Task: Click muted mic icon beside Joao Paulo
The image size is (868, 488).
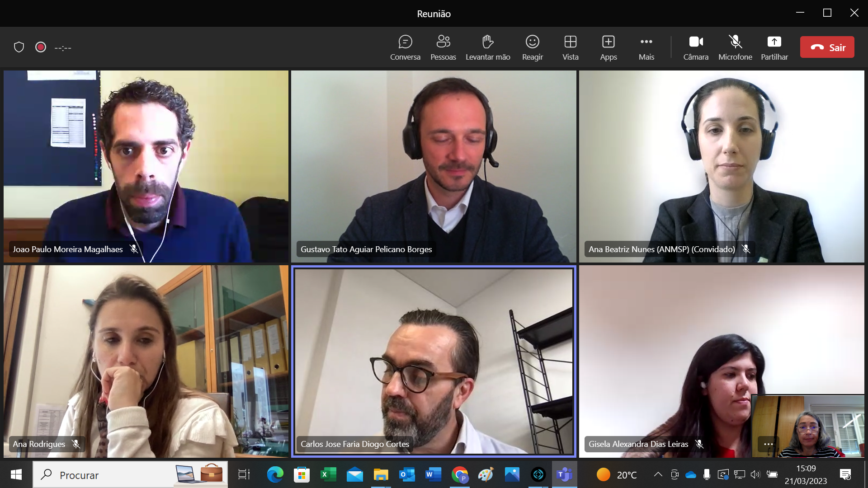Action: (134, 249)
